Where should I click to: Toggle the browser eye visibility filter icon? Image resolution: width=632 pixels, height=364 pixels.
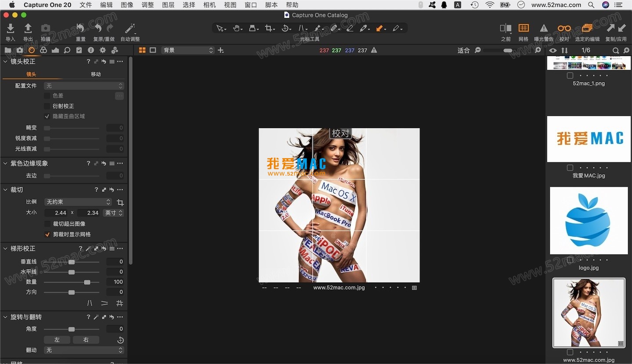553,50
